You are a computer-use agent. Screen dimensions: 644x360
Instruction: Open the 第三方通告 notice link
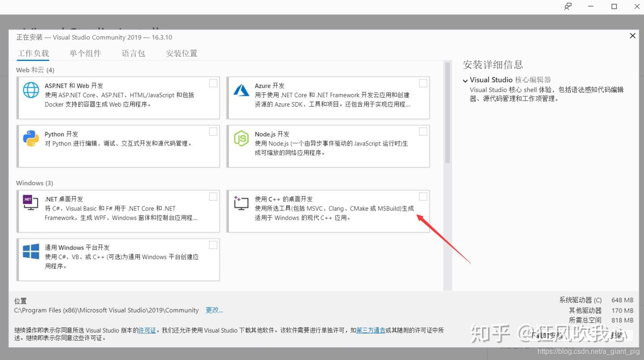(371, 330)
